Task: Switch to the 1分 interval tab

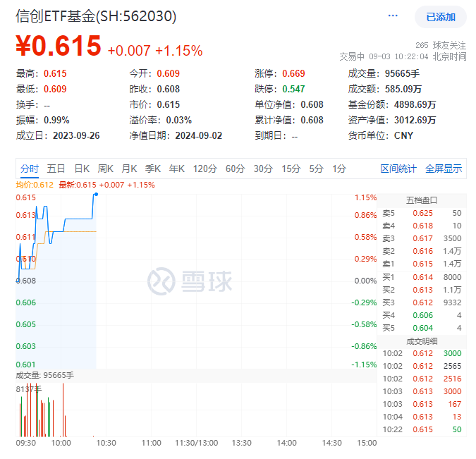Action: [339, 169]
